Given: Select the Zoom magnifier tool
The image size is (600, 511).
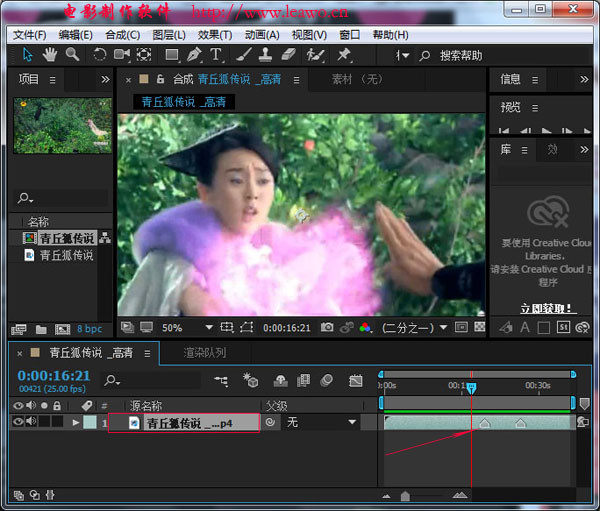Looking at the screenshot, I should 72,55.
